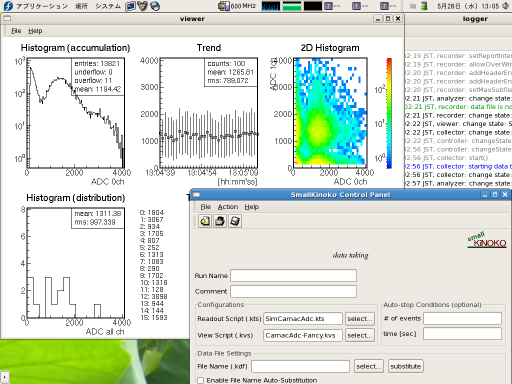Launch the web browser globe icon

pyautogui.click(x=155, y=6)
